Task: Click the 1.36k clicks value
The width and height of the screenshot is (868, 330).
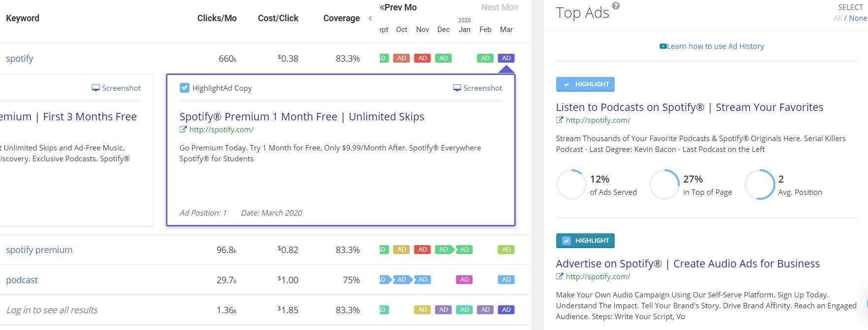Action: (x=227, y=310)
